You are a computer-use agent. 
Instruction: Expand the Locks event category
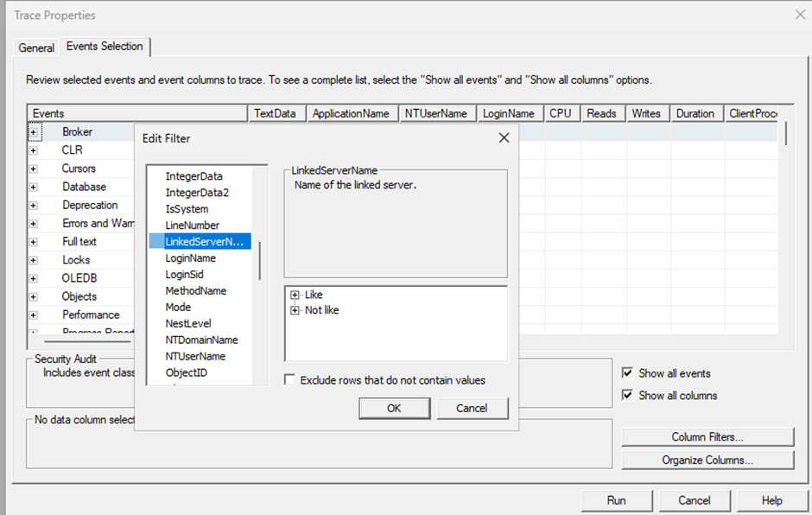pyautogui.click(x=33, y=260)
